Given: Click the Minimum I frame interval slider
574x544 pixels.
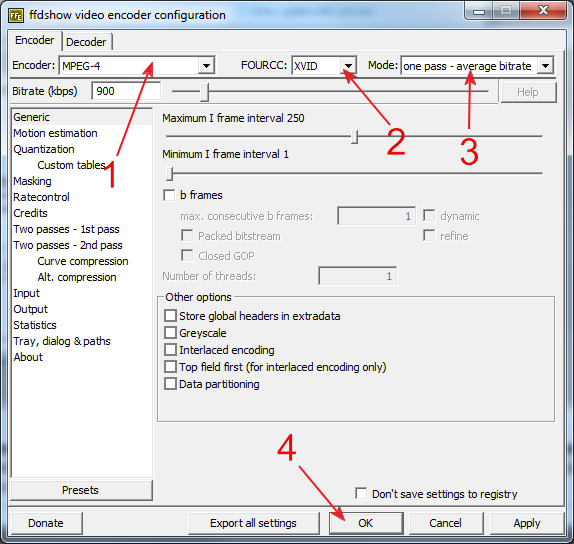Looking at the screenshot, I should point(354,174).
